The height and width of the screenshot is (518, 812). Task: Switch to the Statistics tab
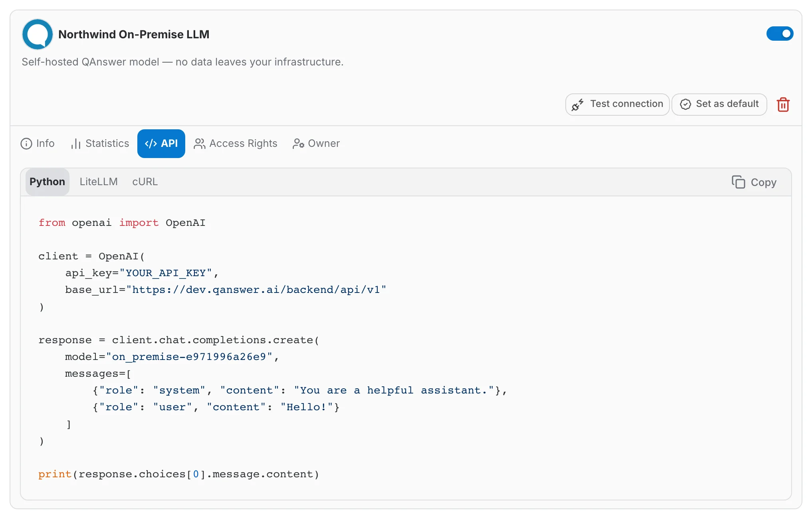coord(100,144)
